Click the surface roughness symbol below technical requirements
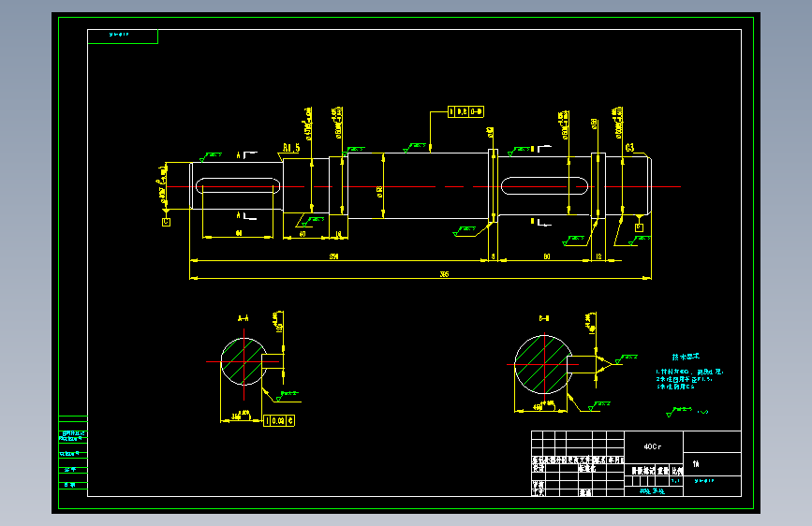 pyautogui.click(x=679, y=411)
